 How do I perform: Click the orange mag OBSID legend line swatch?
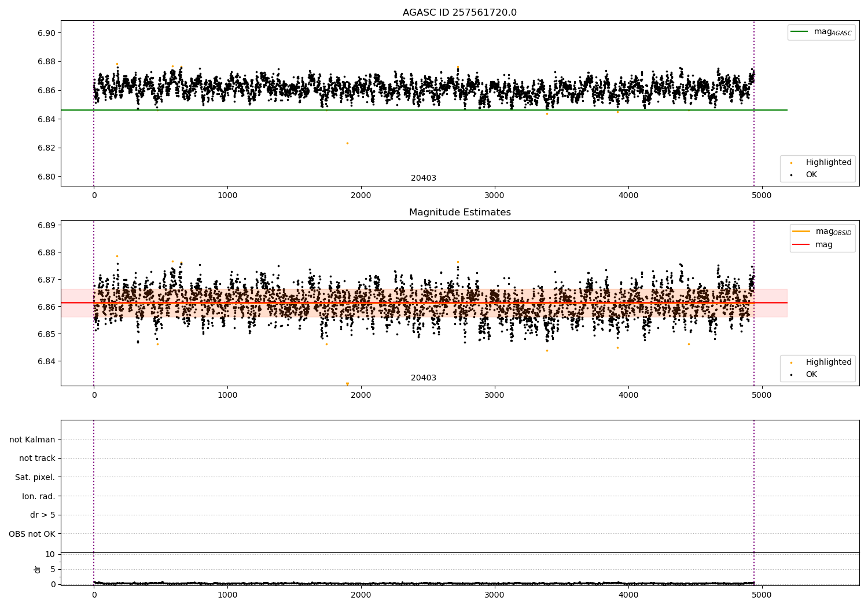coord(801,232)
